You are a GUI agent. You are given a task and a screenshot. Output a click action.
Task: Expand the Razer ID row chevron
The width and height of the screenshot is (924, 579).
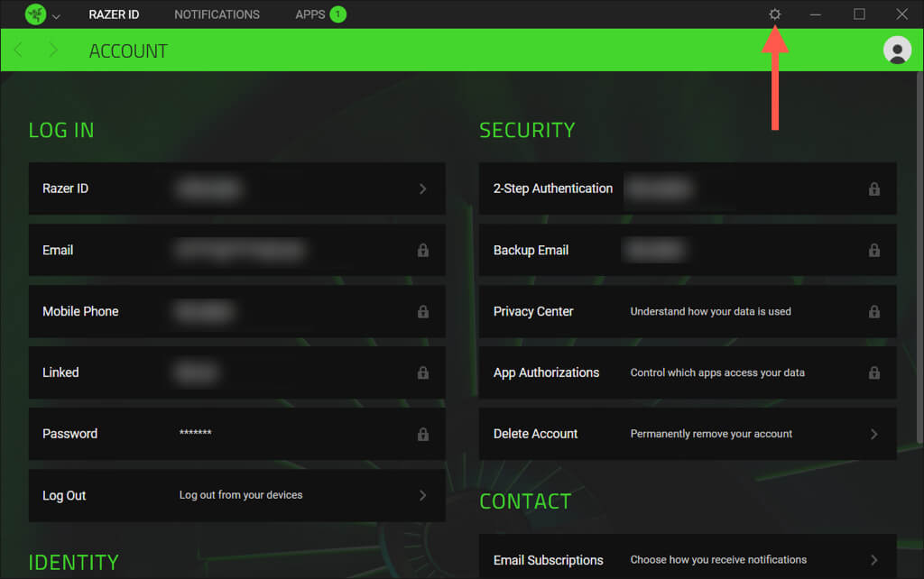click(422, 189)
